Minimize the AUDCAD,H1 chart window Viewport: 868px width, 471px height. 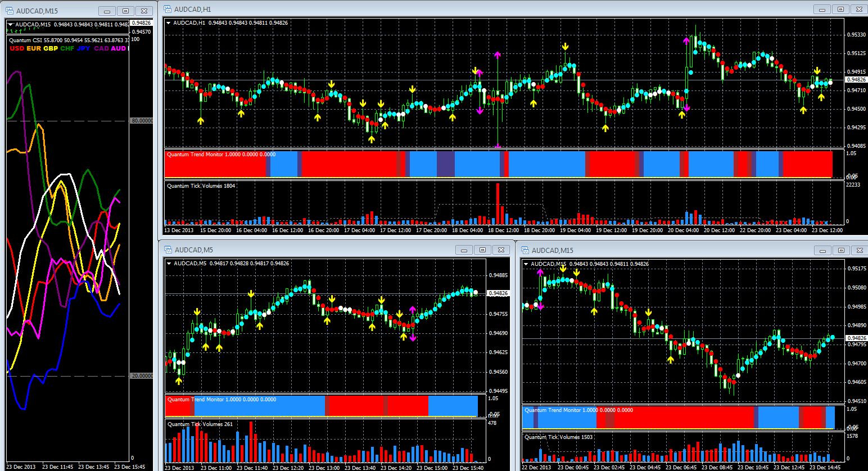[x=822, y=10]
